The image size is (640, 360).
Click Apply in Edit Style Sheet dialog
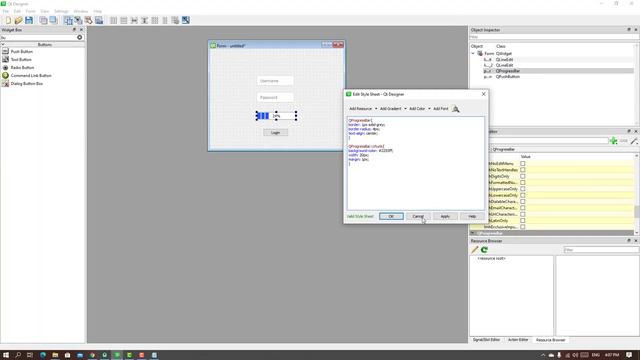(x=445, y=216)
